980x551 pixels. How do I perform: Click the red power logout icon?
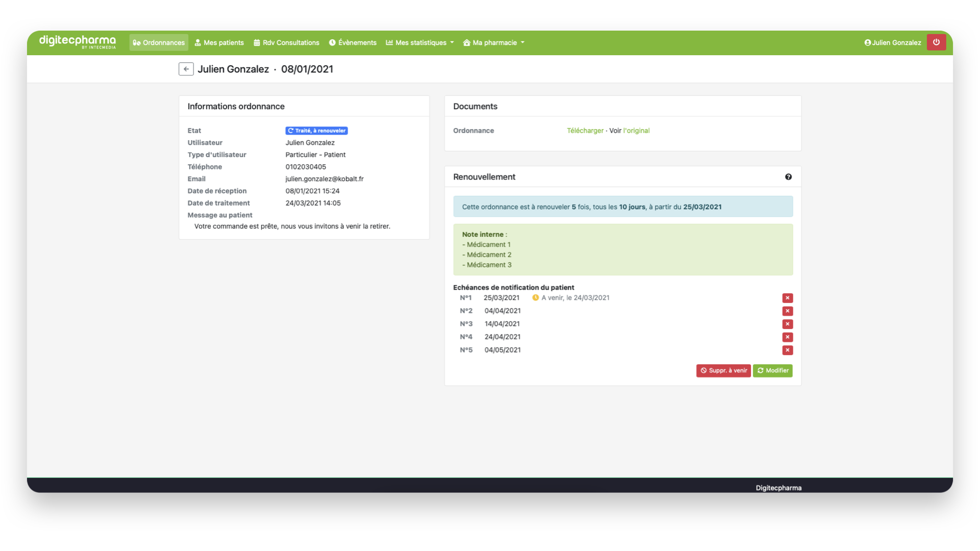[936, 42]
